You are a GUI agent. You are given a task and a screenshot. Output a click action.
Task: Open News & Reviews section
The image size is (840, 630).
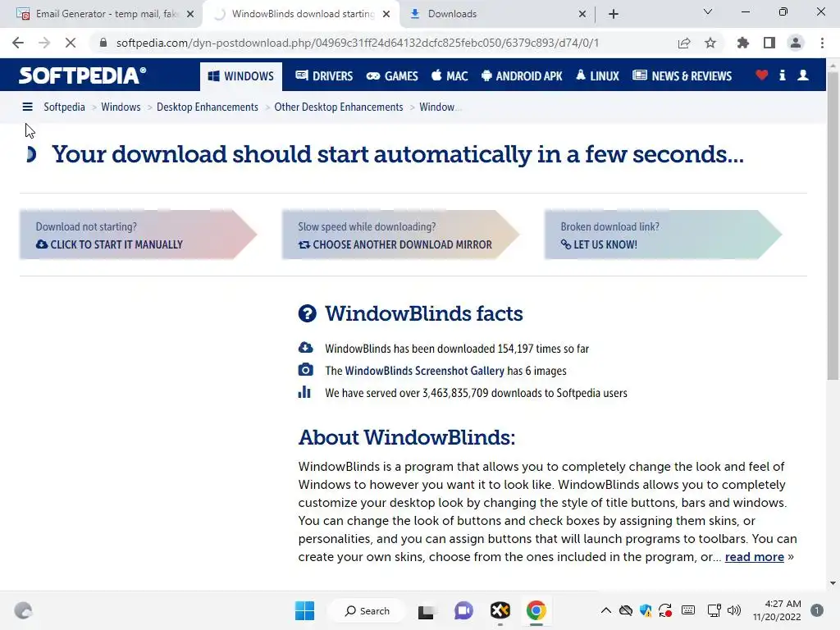(682, 76)
